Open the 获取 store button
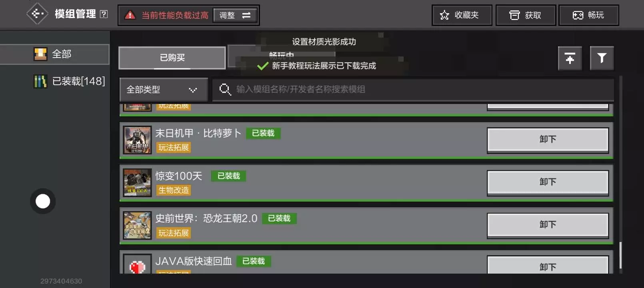 pyautogui.click(x=526, y=15)
